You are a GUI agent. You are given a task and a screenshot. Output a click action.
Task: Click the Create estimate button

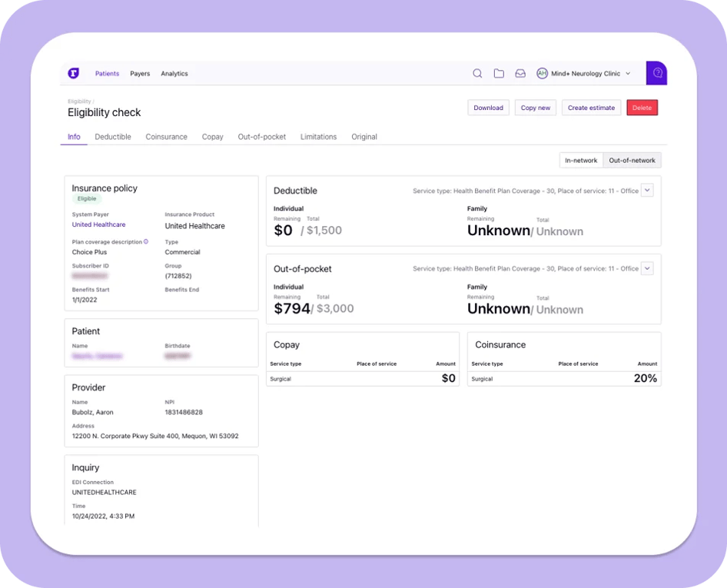pyautogui.click(x=591, y=108)
